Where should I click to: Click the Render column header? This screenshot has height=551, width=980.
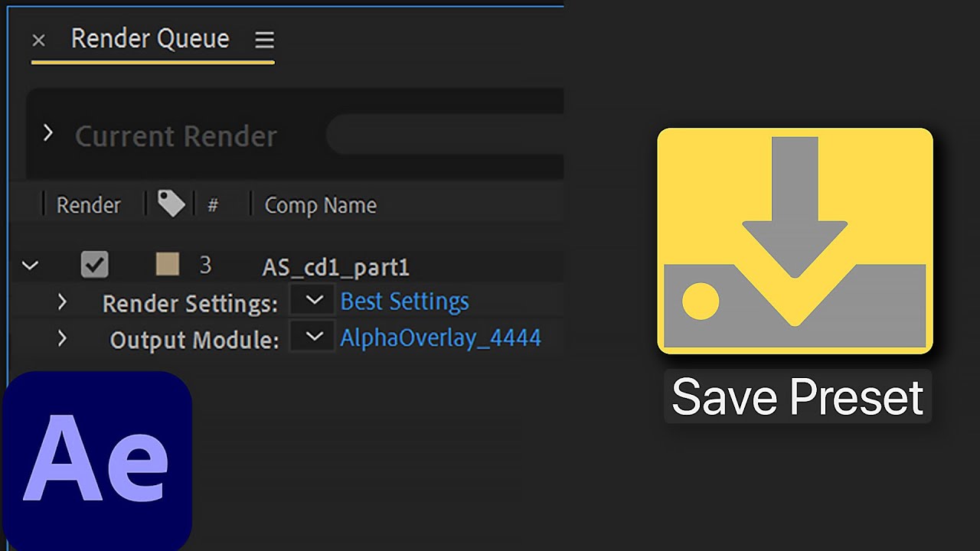(88, 205)
